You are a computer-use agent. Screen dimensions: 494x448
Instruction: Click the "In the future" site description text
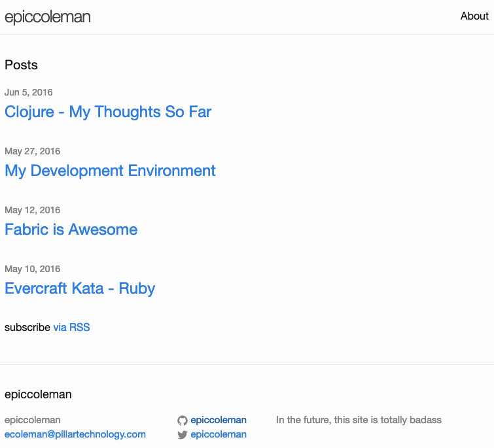click(359, 420)
